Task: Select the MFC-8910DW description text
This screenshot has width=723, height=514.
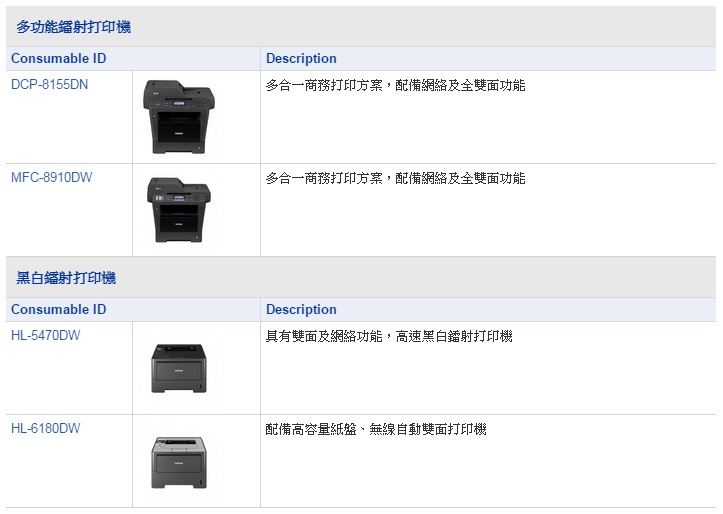Action: point(395,178)
